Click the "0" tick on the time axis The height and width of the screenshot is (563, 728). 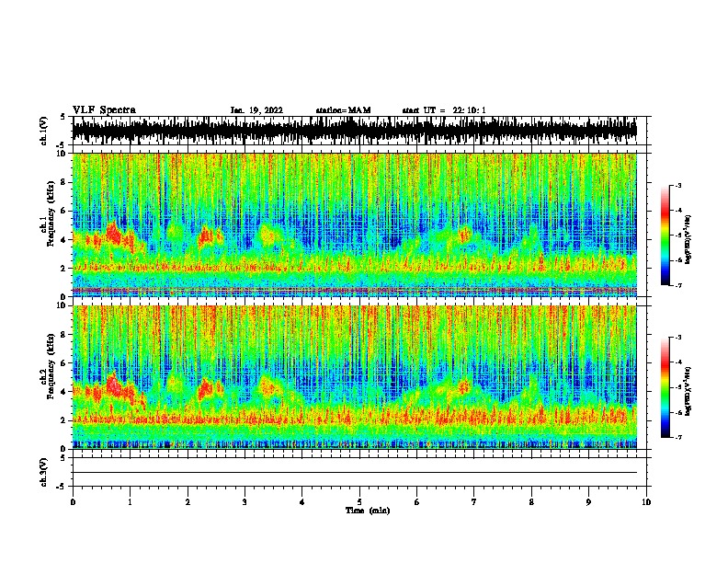click(x=73, y=502)
